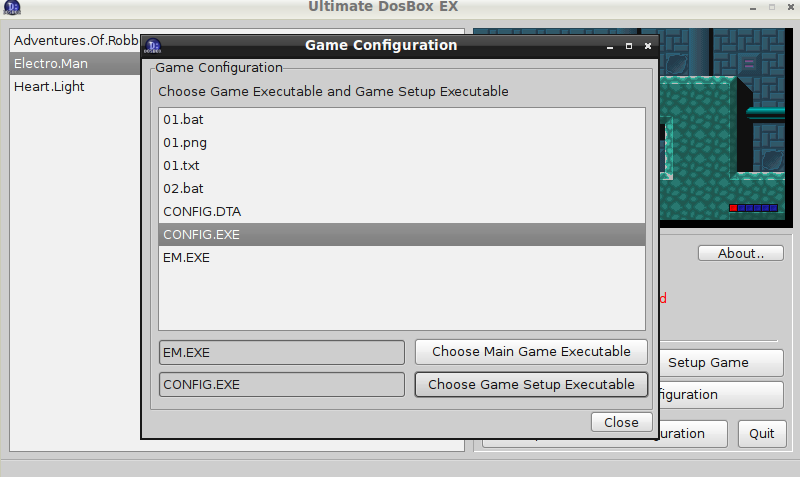
Task: Pick 01.txt from the file list
Action: 182,165
